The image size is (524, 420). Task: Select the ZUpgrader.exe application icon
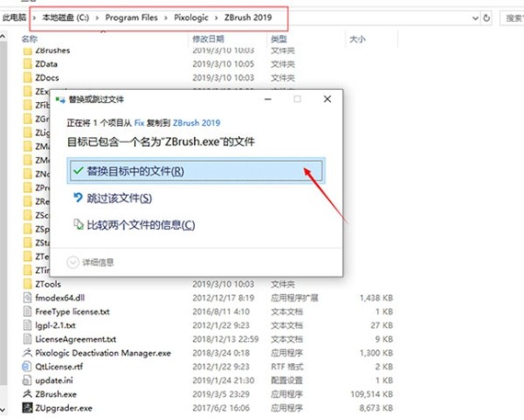[28, 408]
